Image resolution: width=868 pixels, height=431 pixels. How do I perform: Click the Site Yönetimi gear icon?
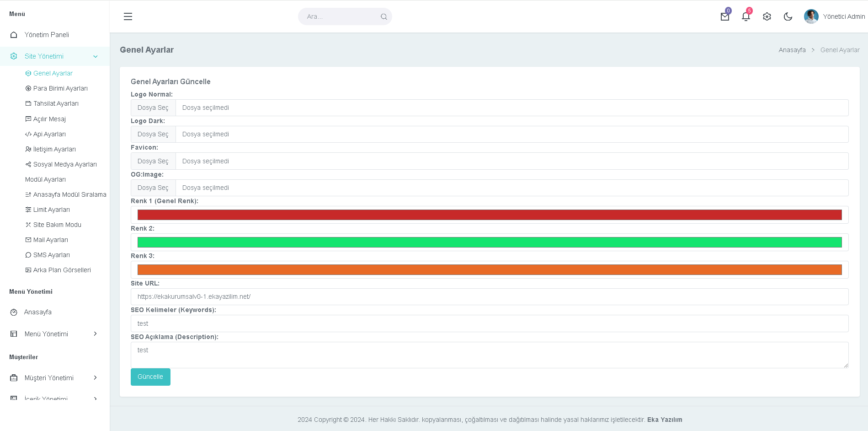coord(14,56)
